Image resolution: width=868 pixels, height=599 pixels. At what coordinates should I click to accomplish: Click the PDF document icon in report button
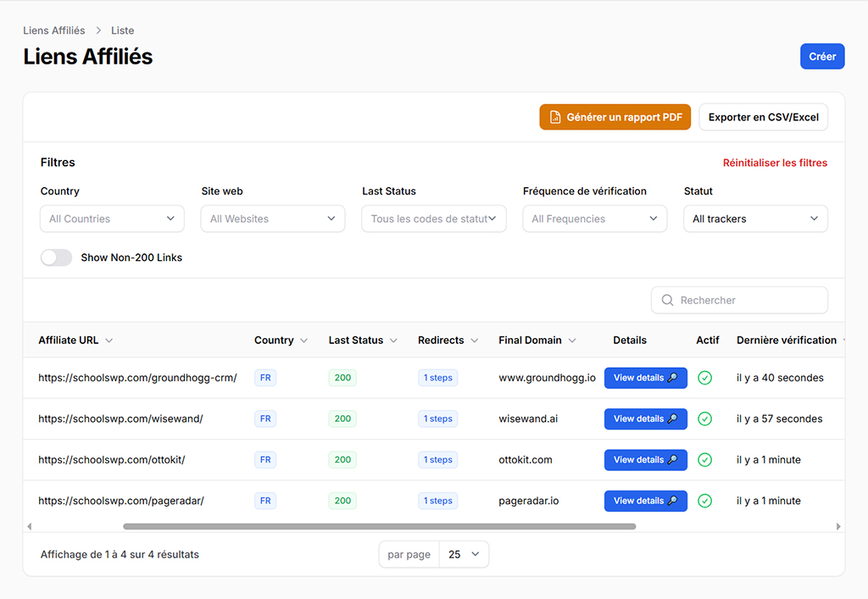coord(554,118)
